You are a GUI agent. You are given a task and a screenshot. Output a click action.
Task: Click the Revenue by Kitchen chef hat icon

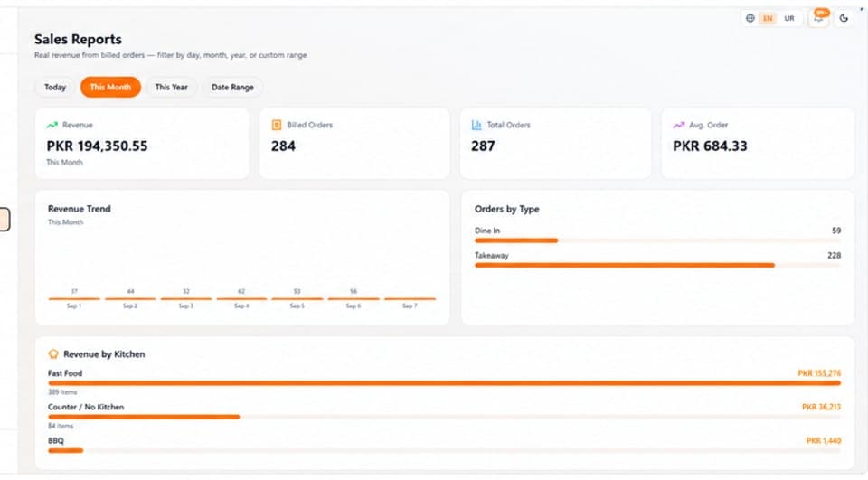coord(53,354)
